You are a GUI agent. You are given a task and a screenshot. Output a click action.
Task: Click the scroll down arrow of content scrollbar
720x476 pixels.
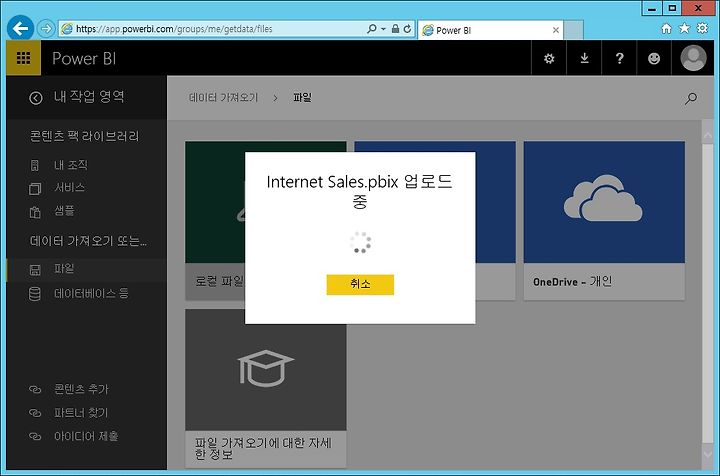point(707,455)
